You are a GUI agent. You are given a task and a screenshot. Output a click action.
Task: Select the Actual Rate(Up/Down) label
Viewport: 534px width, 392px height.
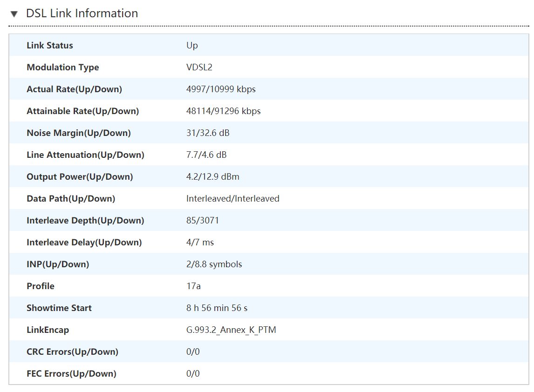coord(74,89)
